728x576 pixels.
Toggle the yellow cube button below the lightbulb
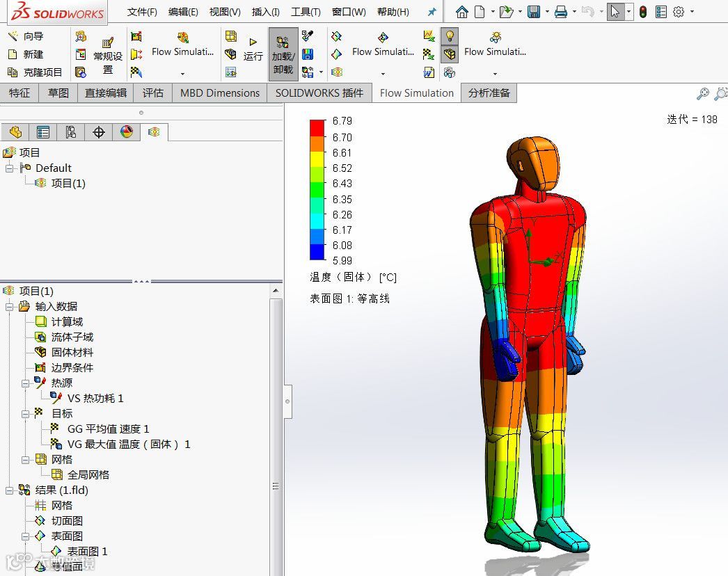coord(450,54)
